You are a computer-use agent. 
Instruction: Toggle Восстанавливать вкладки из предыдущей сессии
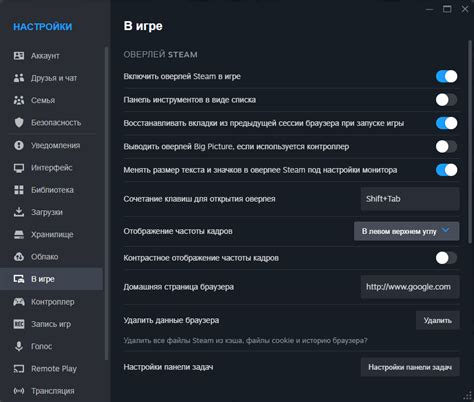(x=446, y=123)
